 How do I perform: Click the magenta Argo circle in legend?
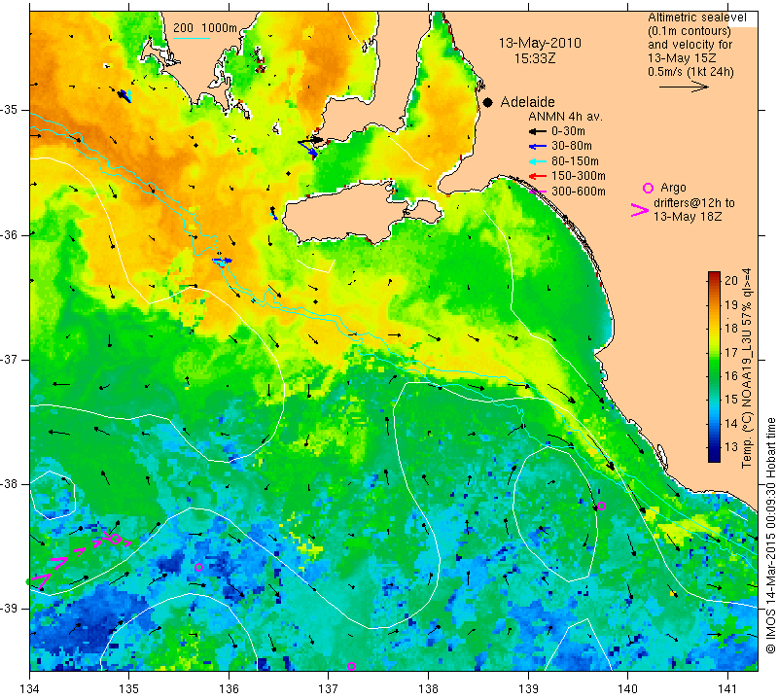(x=648, y=188)
